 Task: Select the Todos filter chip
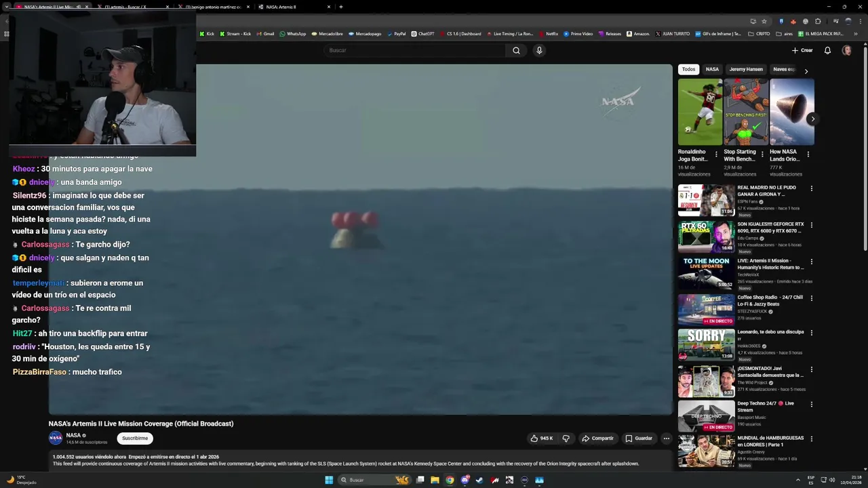tap(688, 69)
